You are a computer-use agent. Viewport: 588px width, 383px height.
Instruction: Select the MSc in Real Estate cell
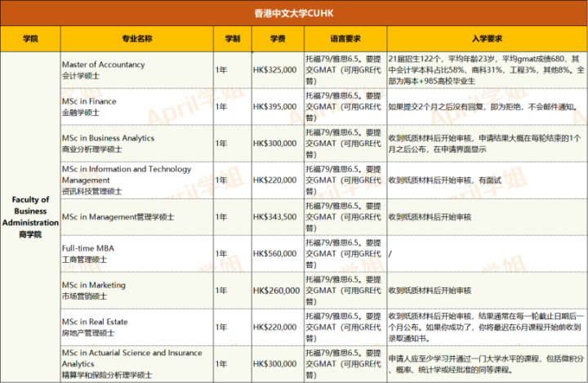tap(137, 327)
